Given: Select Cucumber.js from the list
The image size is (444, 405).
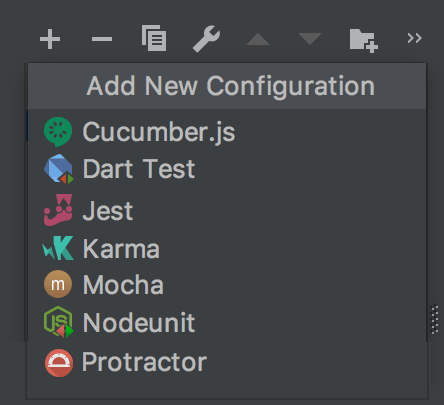Looking at the screenshot, I should (x=227, y=132).
